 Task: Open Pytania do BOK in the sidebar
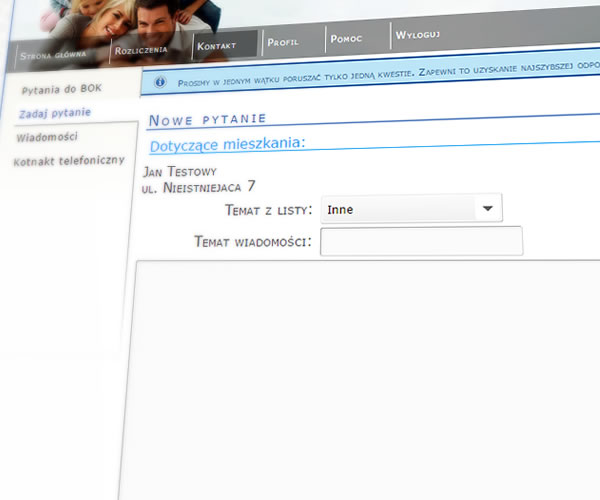pyautogui.click(x=62, y=89)
